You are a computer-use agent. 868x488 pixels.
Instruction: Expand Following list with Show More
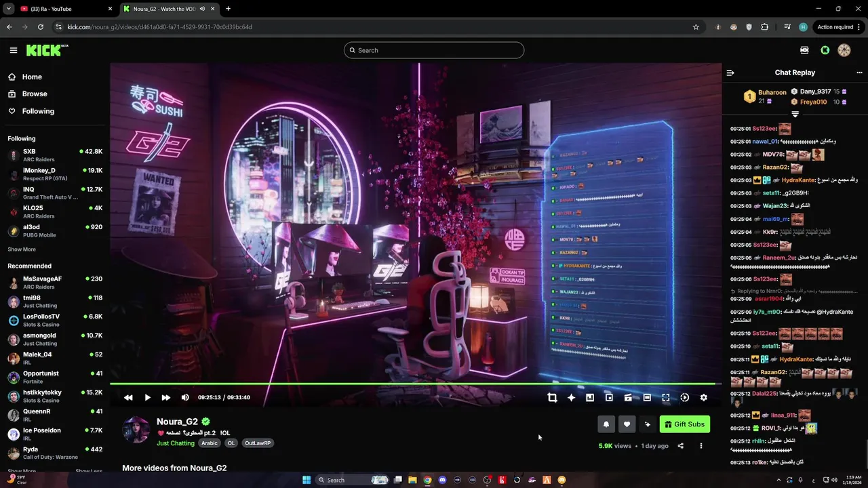point(22,249)
